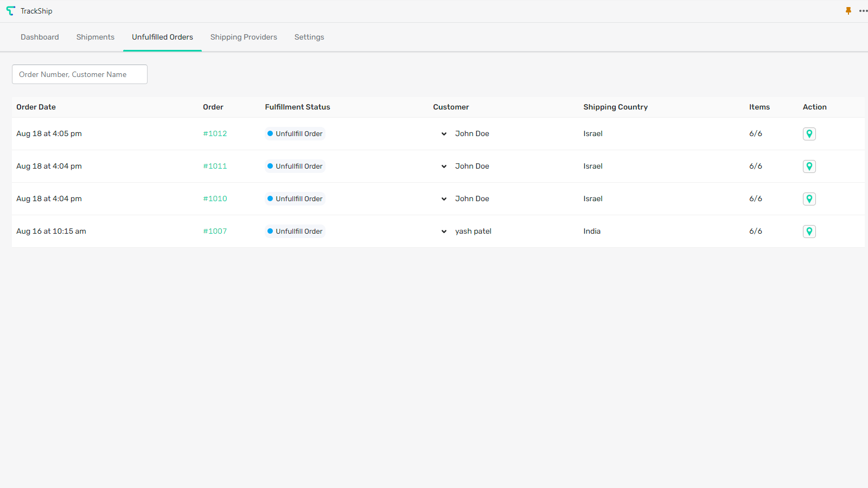Open the Settings tab
The image size is (868, 488).
click(309, 37)
